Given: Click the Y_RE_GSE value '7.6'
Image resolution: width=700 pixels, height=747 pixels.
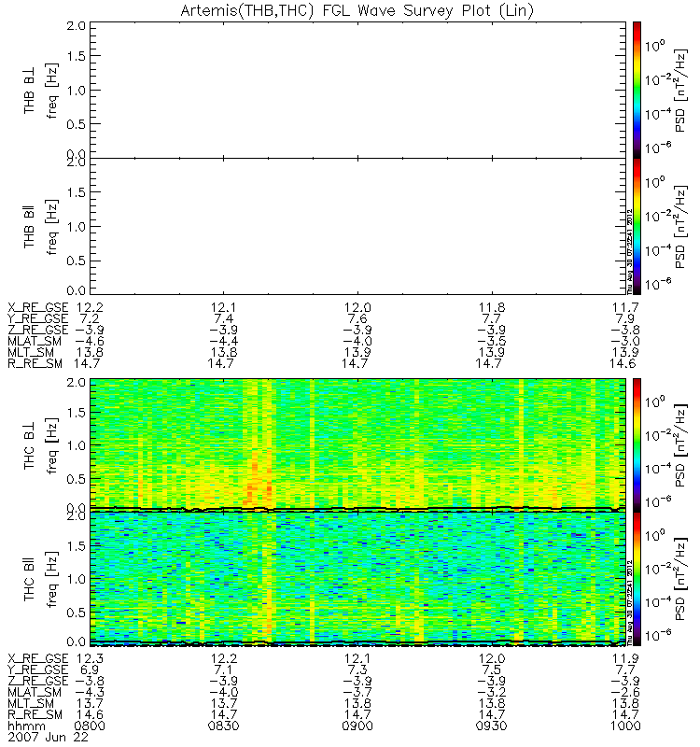Looking at the screenshot, I should click(357, 318).
